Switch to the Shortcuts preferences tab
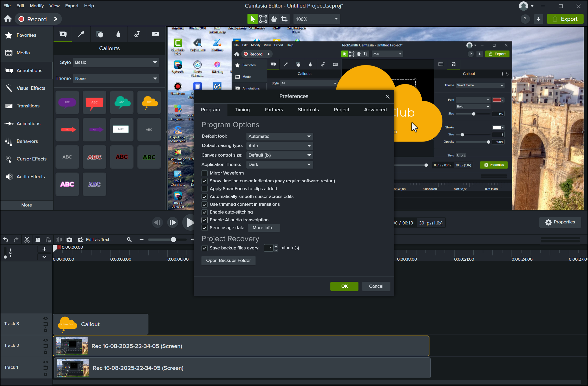 coord(308,110)
